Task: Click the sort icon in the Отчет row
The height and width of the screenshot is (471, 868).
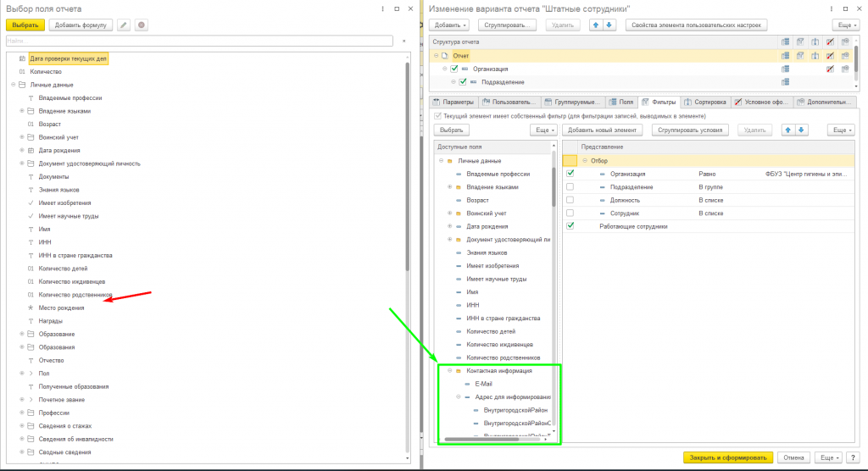Action: tap(815, 56)
